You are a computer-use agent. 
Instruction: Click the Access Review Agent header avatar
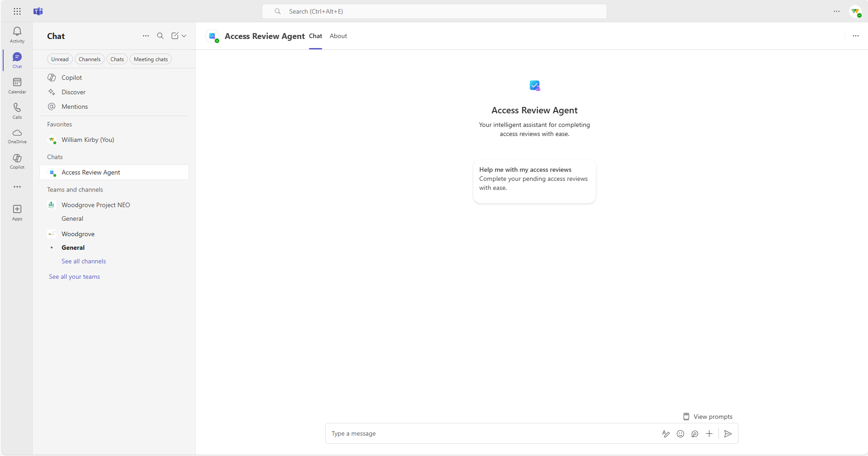[x=212, y=36]
